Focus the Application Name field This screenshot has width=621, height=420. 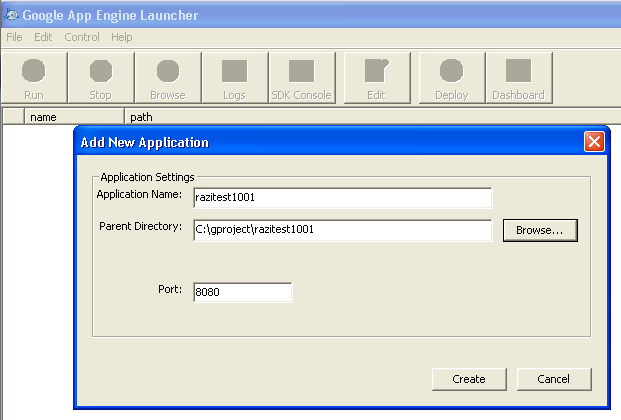tap(343, 197)
